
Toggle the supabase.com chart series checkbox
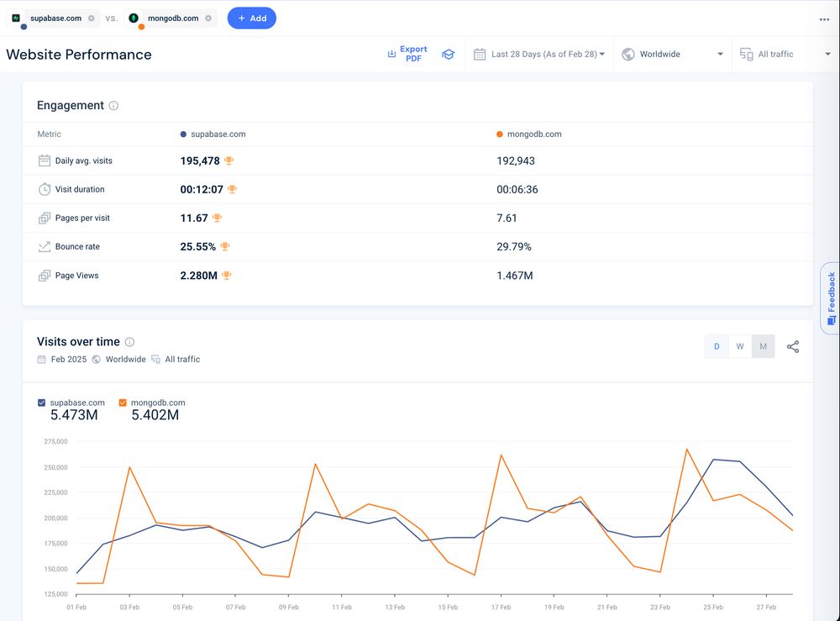[x=41, y=403]
